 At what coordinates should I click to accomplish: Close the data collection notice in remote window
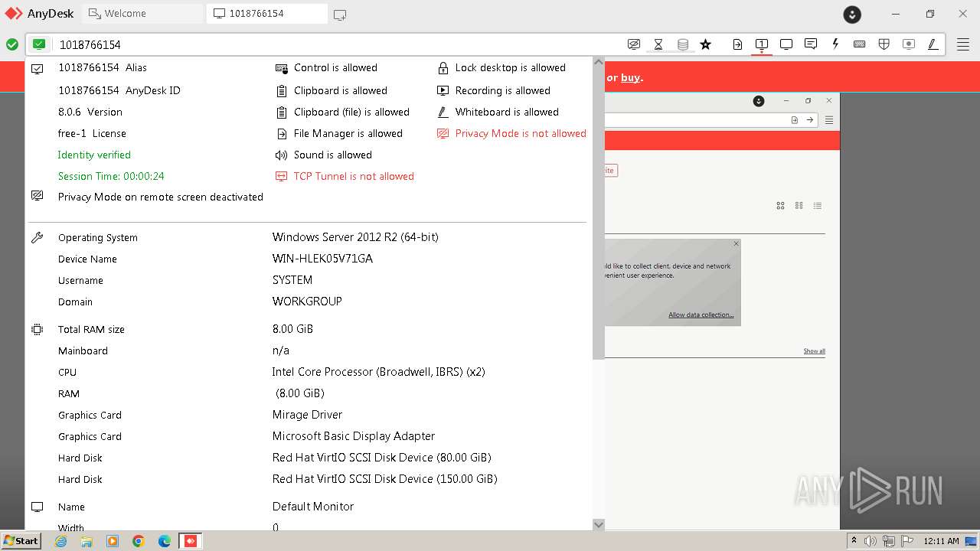(736, 244)
